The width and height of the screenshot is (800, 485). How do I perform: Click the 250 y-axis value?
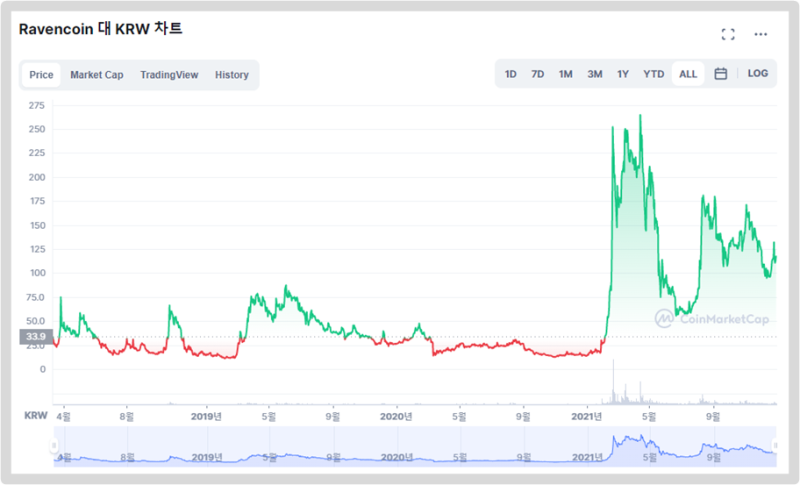coord(37,130)
